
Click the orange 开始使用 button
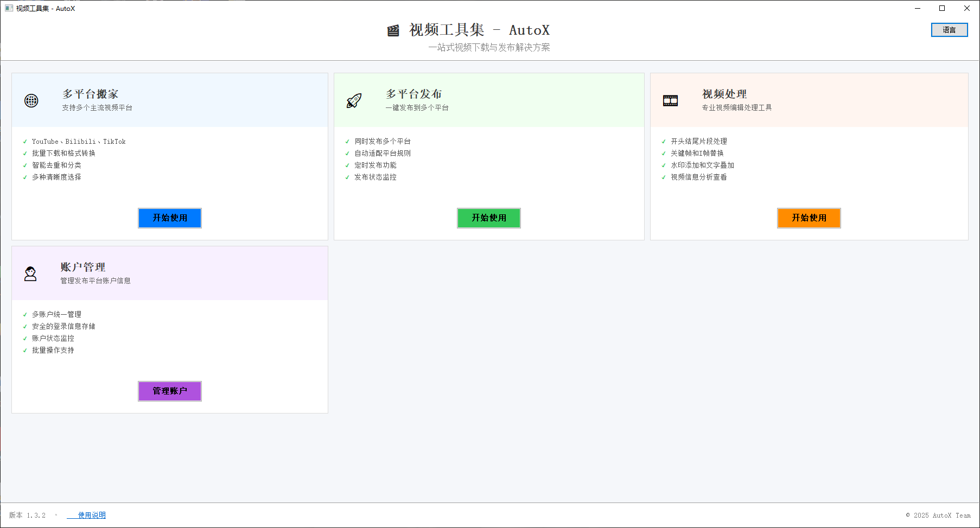[x=809, y=218]
